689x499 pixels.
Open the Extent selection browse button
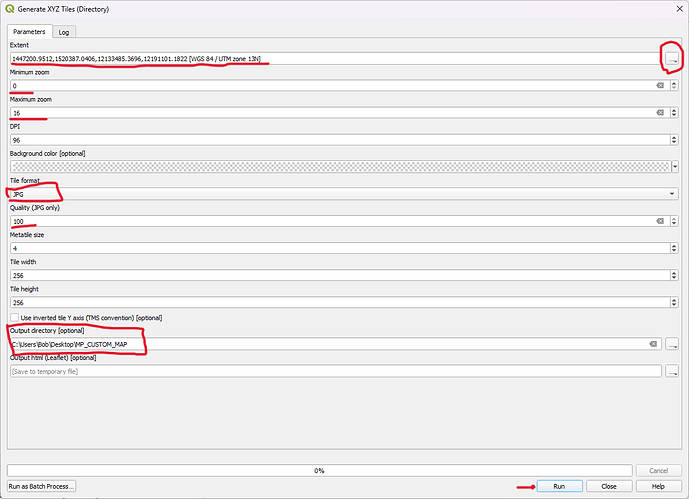click(x=672, y=58)
